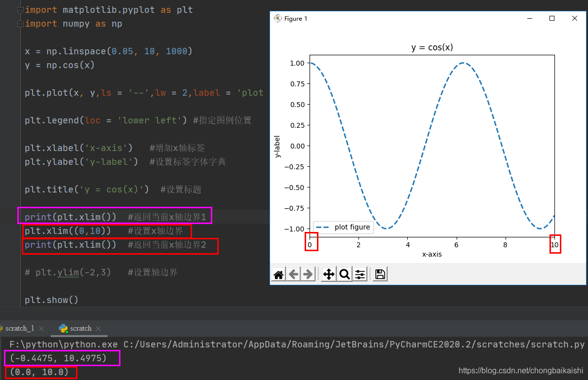Place cursor on 'import matplotlib.pyplot as plt' line
Viewport: 588px width, 380px height.
pos(109,10)
